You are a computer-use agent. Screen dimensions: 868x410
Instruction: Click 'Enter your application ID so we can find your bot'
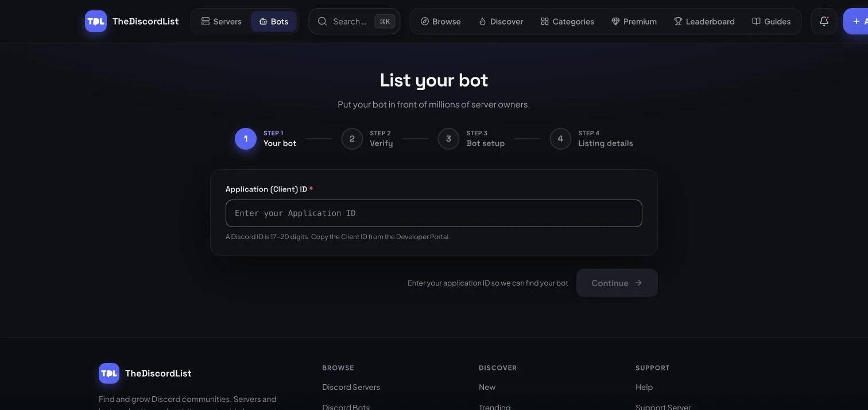click(x=488, y=283)
